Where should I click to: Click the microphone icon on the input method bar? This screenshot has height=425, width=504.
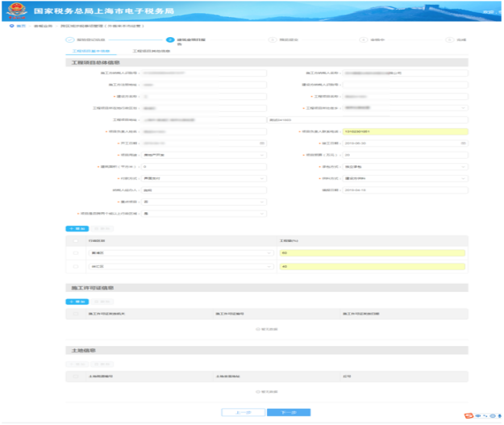point(500,415)
